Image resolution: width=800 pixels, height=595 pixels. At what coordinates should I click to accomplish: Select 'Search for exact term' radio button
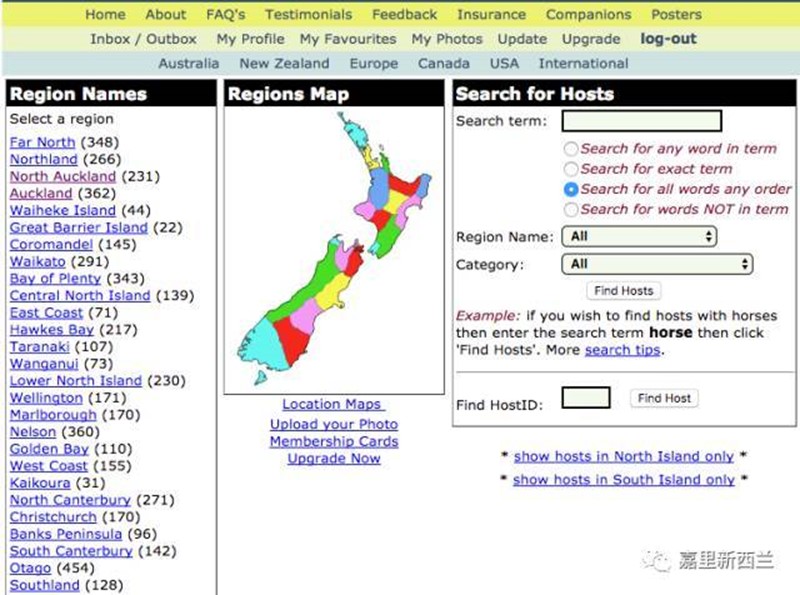571,169
